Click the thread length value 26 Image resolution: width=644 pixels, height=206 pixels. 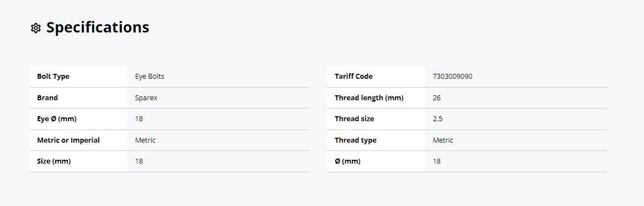click(437, 97)
